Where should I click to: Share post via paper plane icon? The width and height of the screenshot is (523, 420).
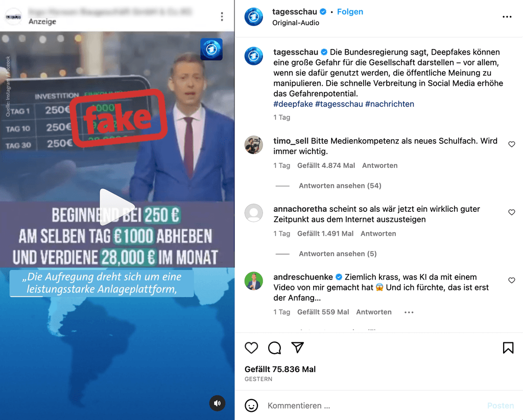click(297, 348)
